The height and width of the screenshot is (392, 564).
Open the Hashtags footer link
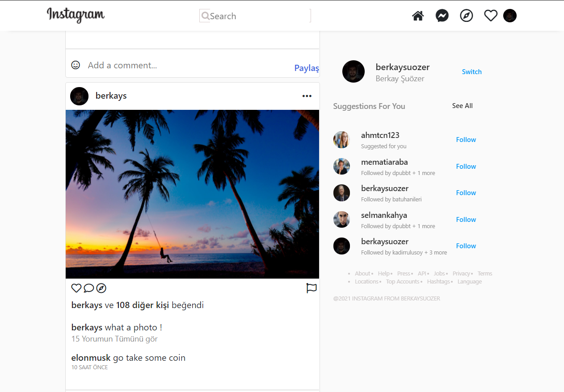(x=438, y=281)
